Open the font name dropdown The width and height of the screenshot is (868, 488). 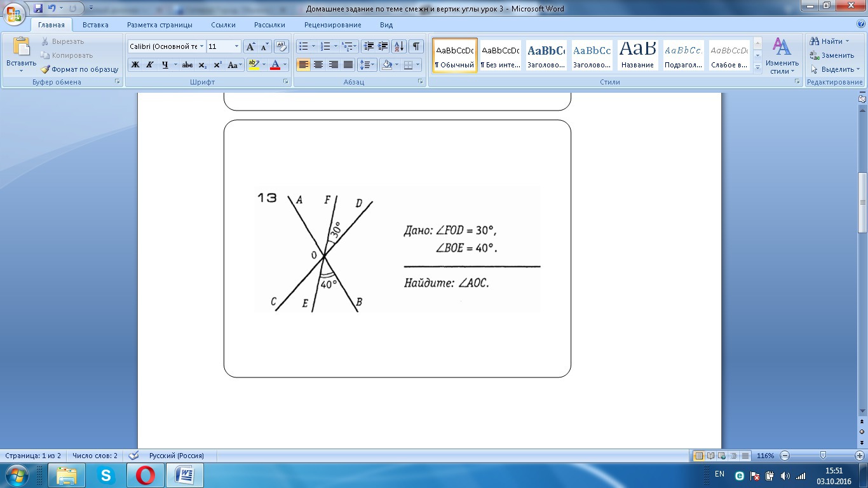202,46
